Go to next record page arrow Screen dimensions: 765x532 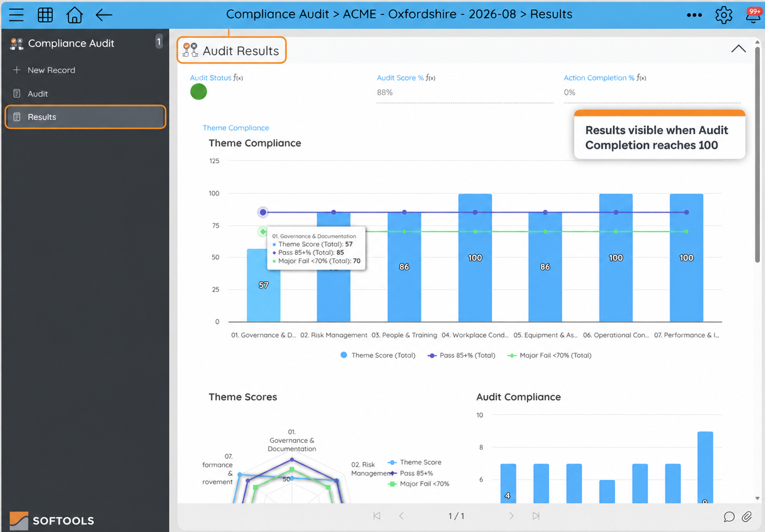point(512,516)
